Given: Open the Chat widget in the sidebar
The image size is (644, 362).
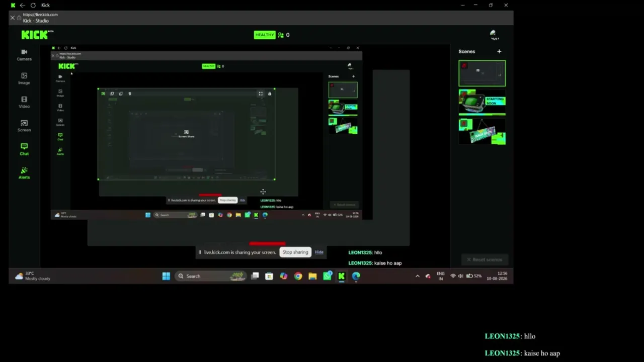Looking at the screenshot, I should click(x=24, y=149).
